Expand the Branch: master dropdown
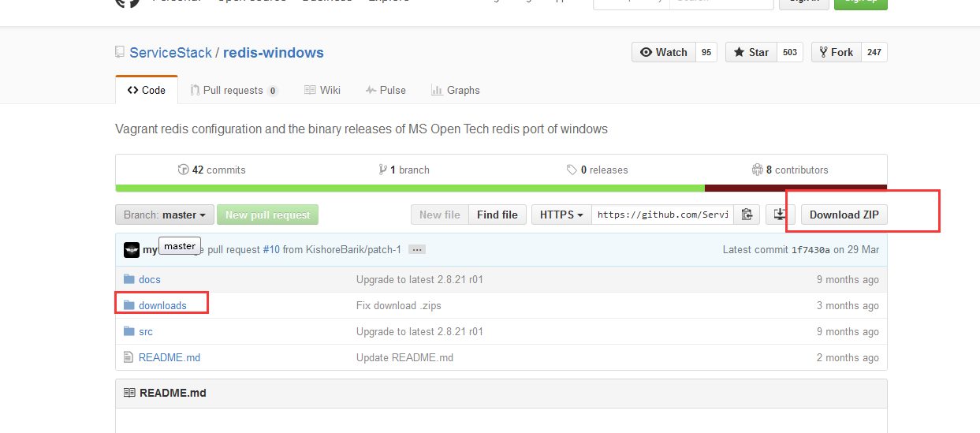The height and width of the screenshot is (433, 980). click(x=165, y=215)
